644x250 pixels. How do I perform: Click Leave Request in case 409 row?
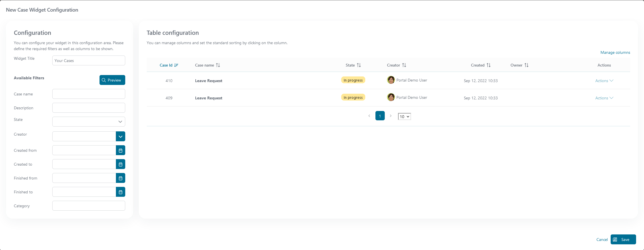point(209,98)
